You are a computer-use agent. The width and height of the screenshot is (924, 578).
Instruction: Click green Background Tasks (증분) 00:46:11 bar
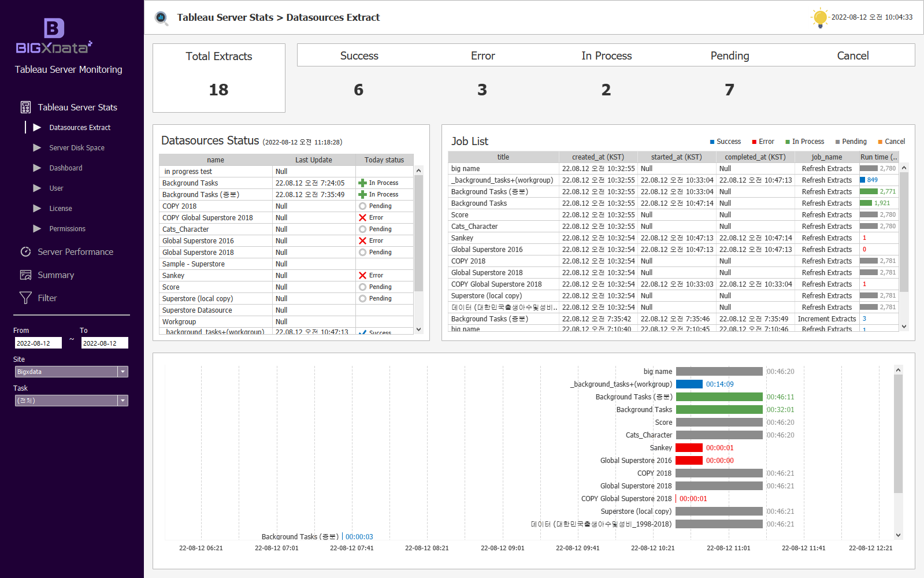719,397
